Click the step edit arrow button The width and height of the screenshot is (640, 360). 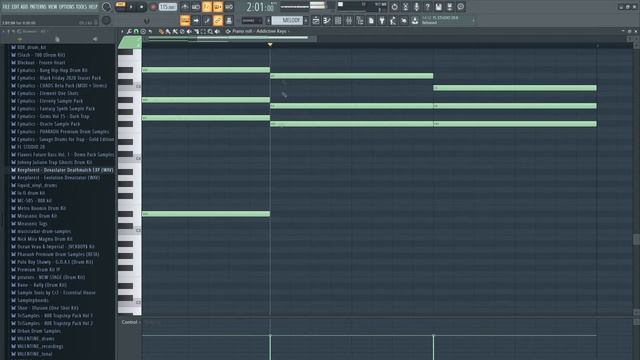pos(196,20)
